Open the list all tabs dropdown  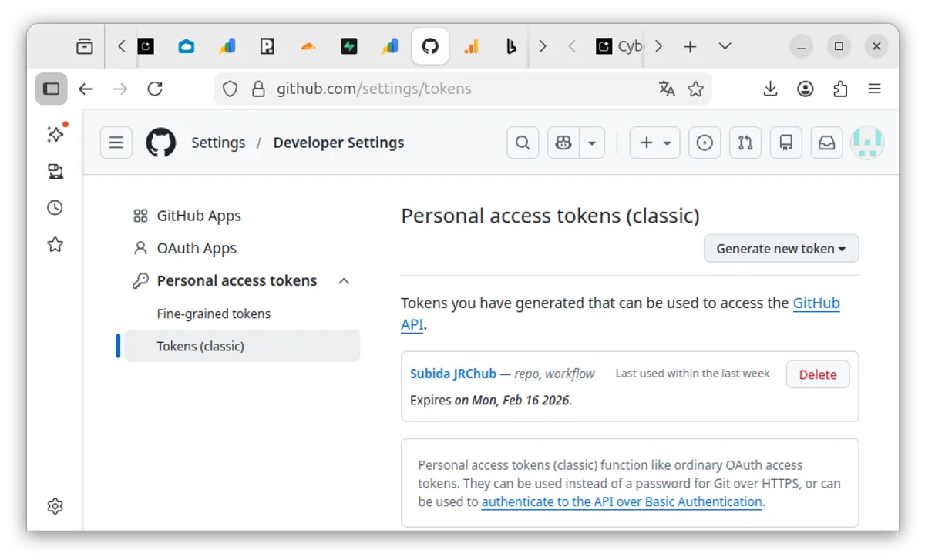pyautogui.click(x=725, y=47)
